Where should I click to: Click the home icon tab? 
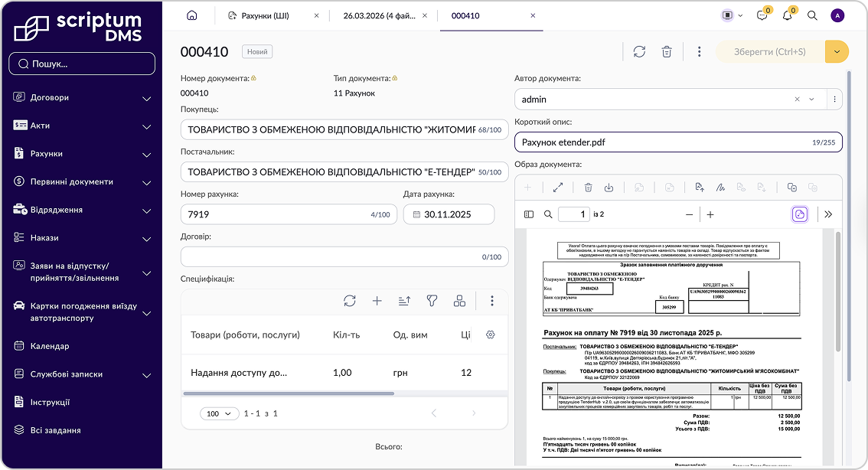coord(191,15)
